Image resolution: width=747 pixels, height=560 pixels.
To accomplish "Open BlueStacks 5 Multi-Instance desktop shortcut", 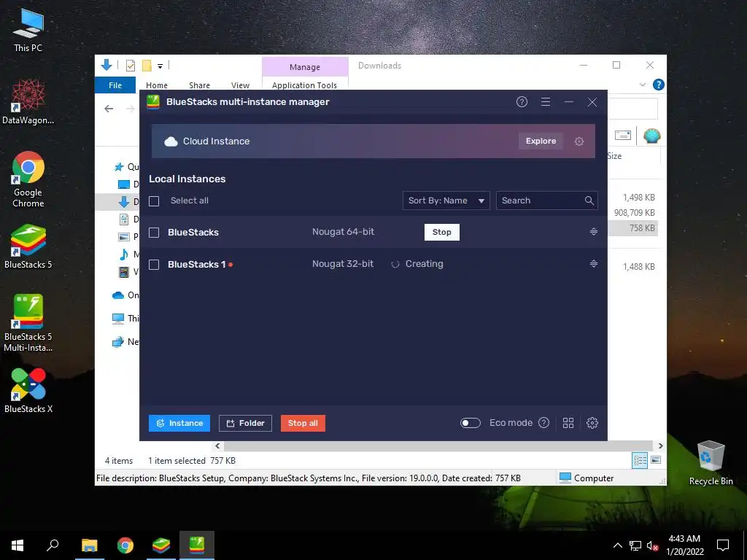I will (x=28, y=323).
